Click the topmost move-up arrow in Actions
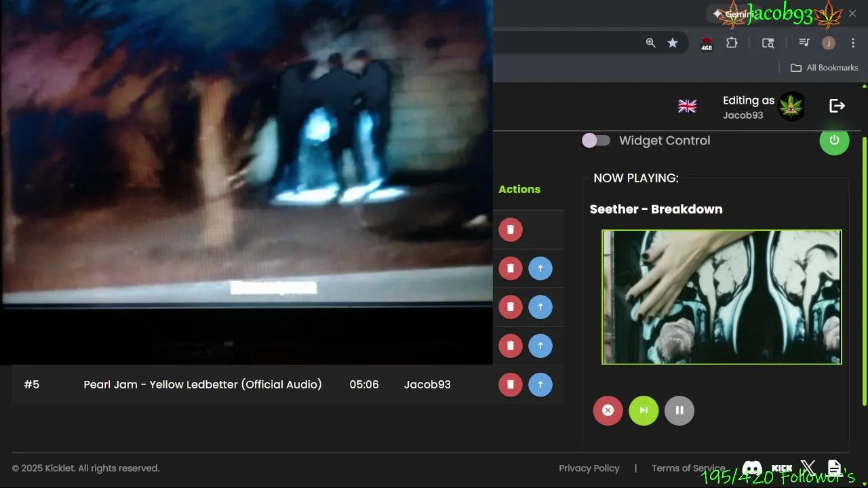868x488 pixels. tap(540, 268)
